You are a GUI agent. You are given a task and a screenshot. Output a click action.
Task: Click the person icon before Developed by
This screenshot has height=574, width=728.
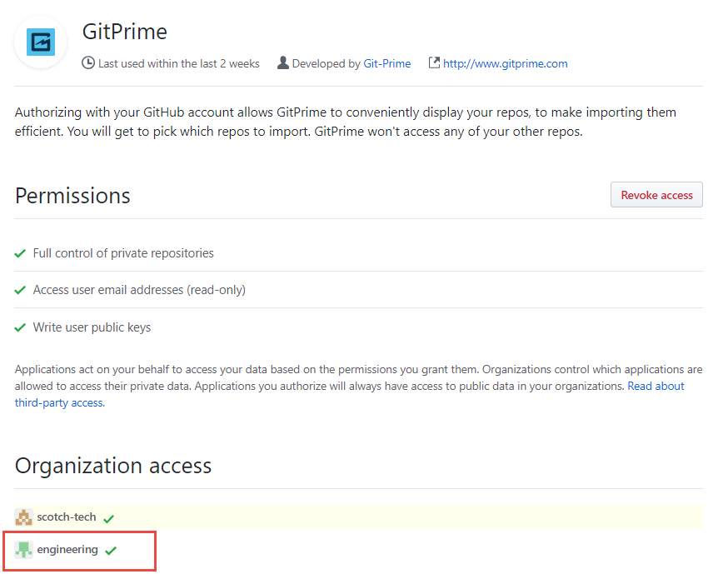tap(282, 62)
